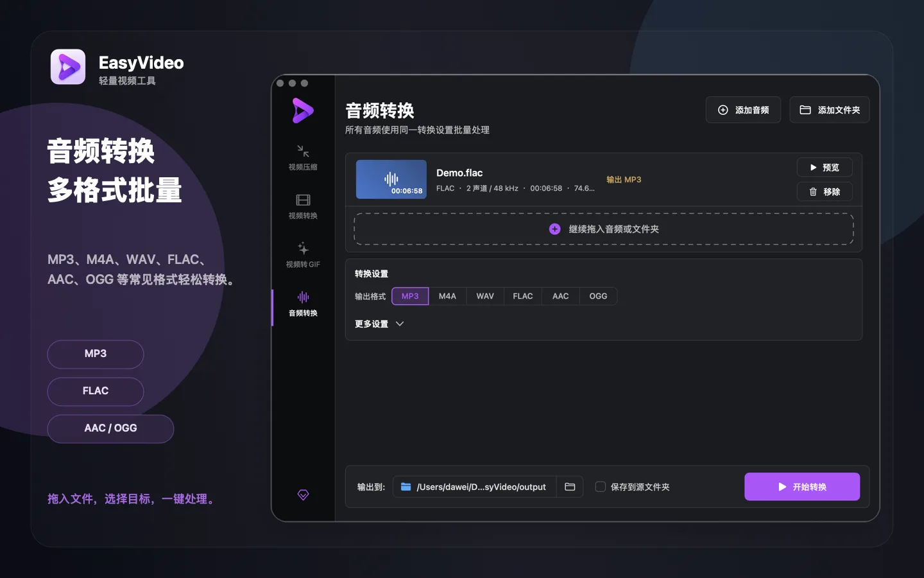
Task: Click 添加音频 button
Action: pos(743,110)
